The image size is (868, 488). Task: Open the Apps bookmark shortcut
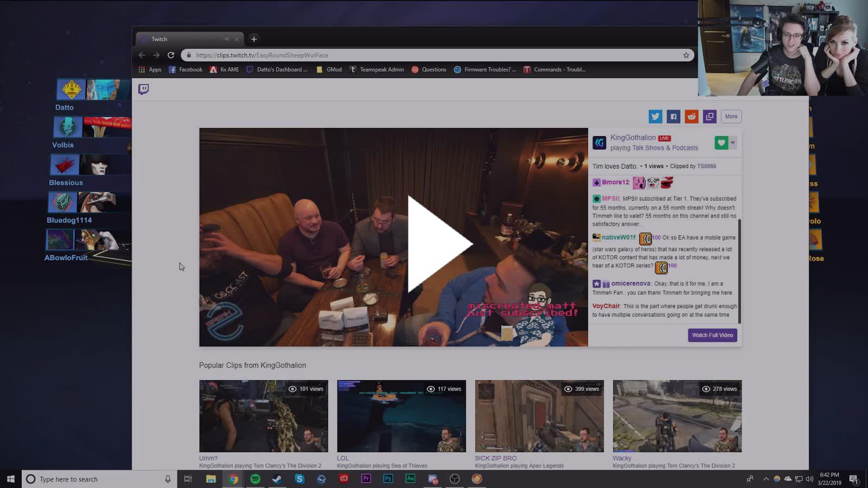[150, 69]
